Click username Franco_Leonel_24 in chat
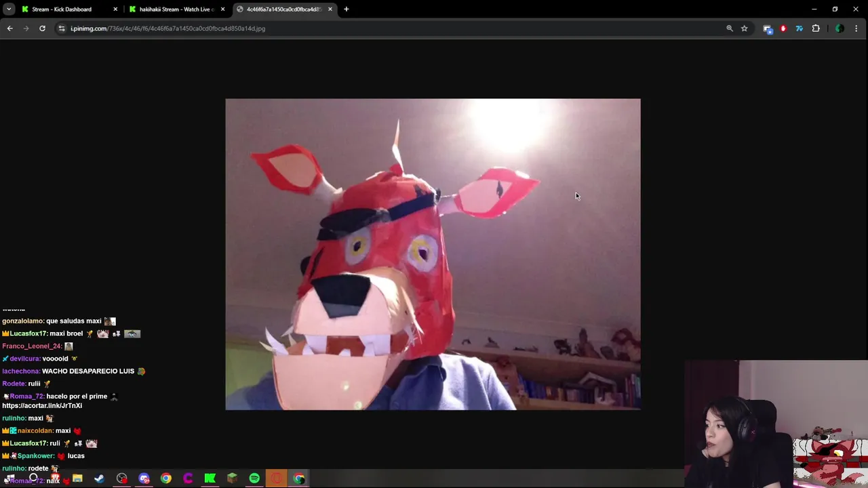Screen dimensions: 868x488 tap(32, 346)
